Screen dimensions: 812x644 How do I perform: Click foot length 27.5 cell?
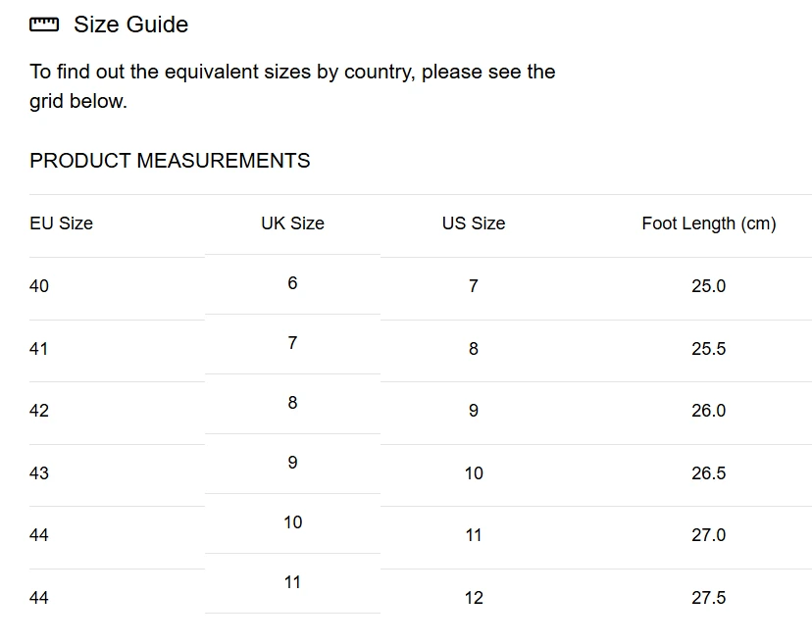[x=708, y=598]
